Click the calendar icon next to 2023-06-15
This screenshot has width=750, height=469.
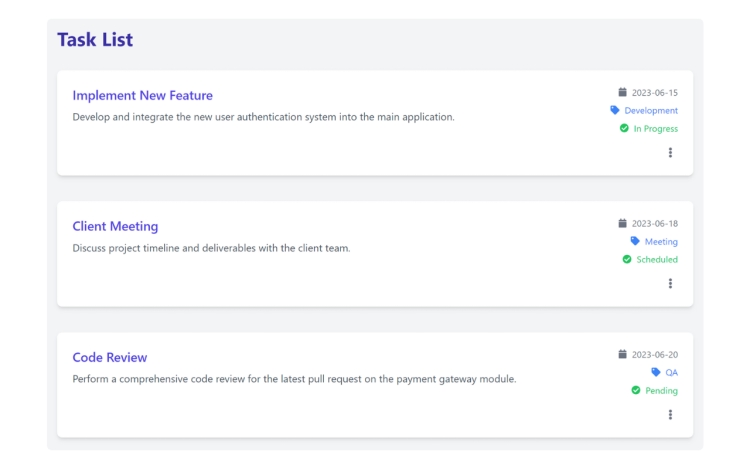click(x=622, y=92)
